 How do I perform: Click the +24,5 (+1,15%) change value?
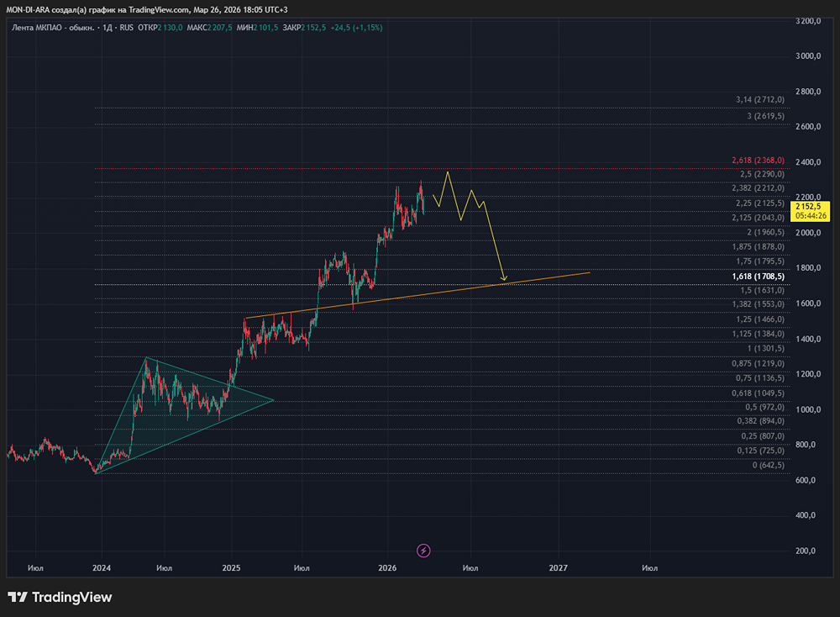coord(356,28)
